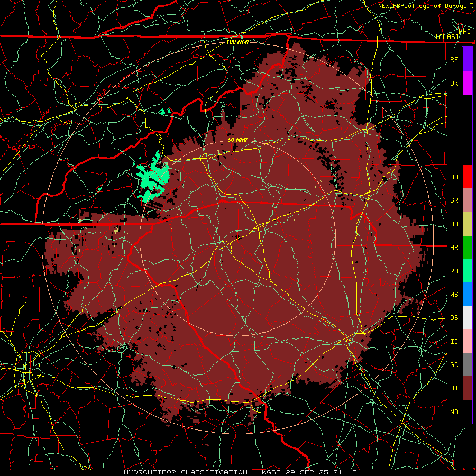Click the 01:45 timestamp
This screenshot has width=476, height=476.
[345, 472]
